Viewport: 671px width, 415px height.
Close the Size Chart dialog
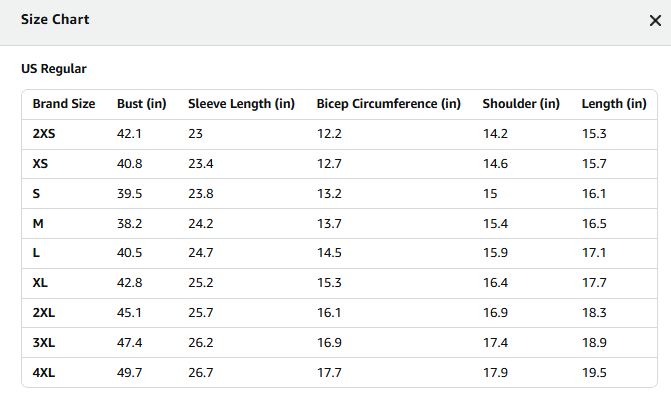tap(655, 21)
